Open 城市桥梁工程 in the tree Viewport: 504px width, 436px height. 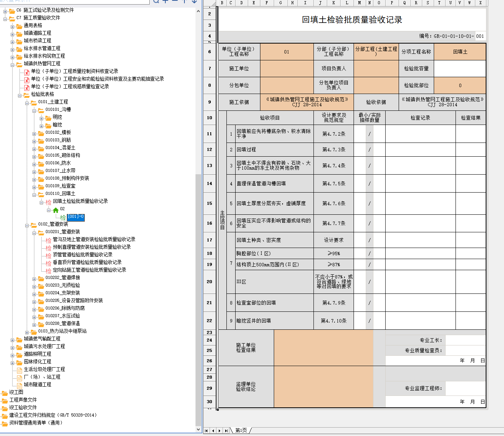point(37,41)
